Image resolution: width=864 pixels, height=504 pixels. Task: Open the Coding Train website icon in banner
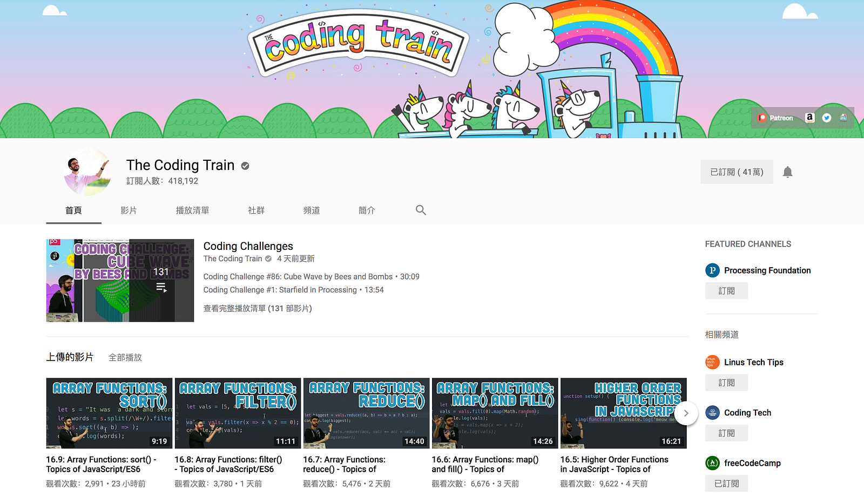coord(843,118)
